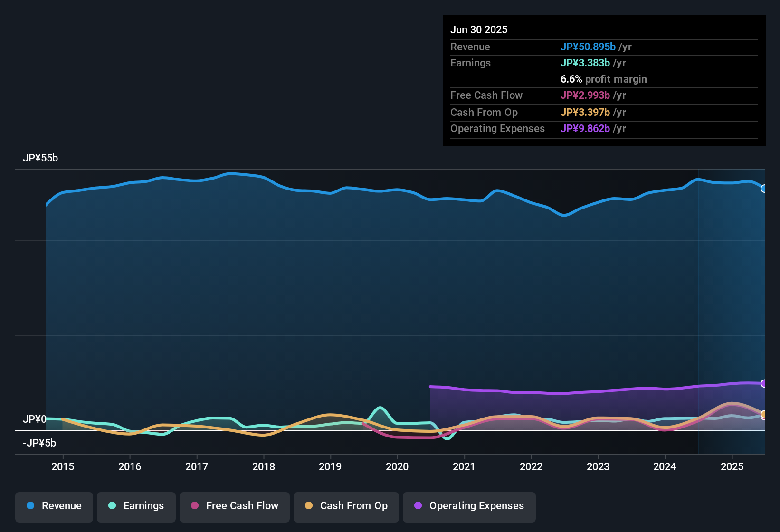Click the Revenue value JP¥50.895b

[588, 47]
